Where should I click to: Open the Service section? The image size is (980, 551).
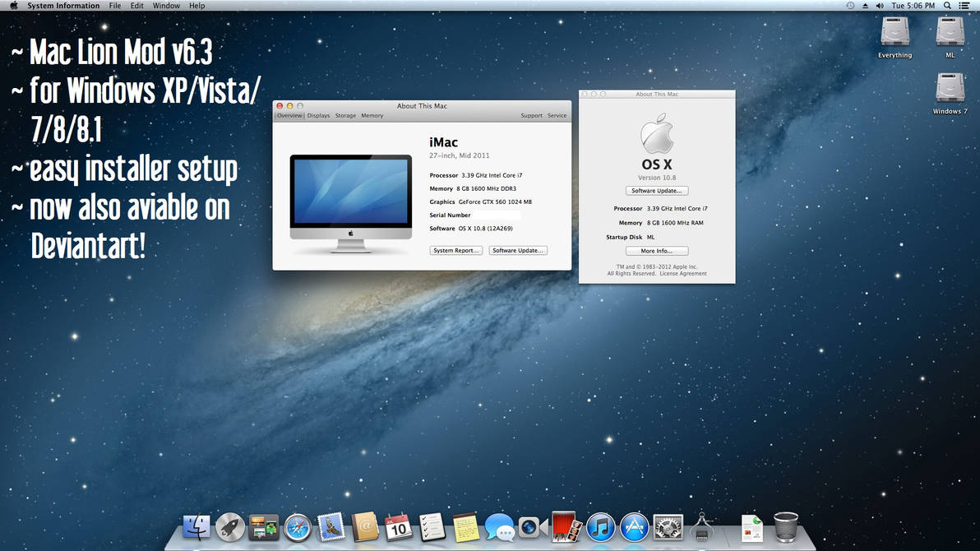click(557, 116)
